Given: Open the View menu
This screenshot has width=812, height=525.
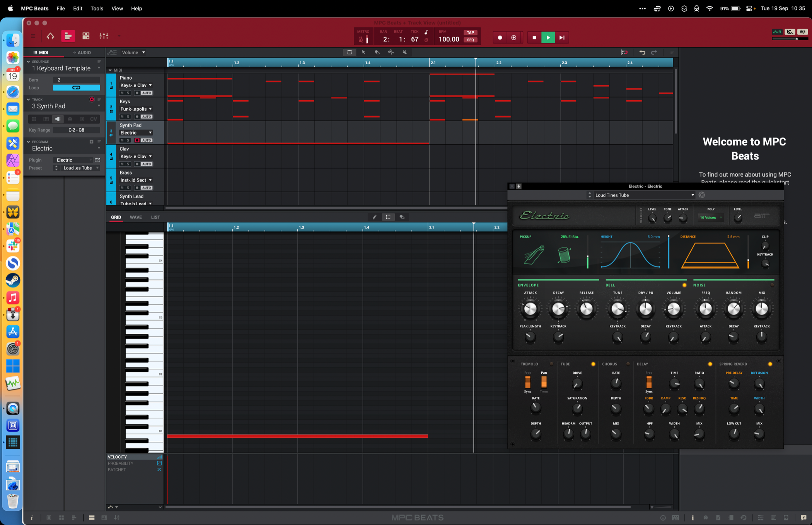Looking at the screenshot, I should pos(117,8).
